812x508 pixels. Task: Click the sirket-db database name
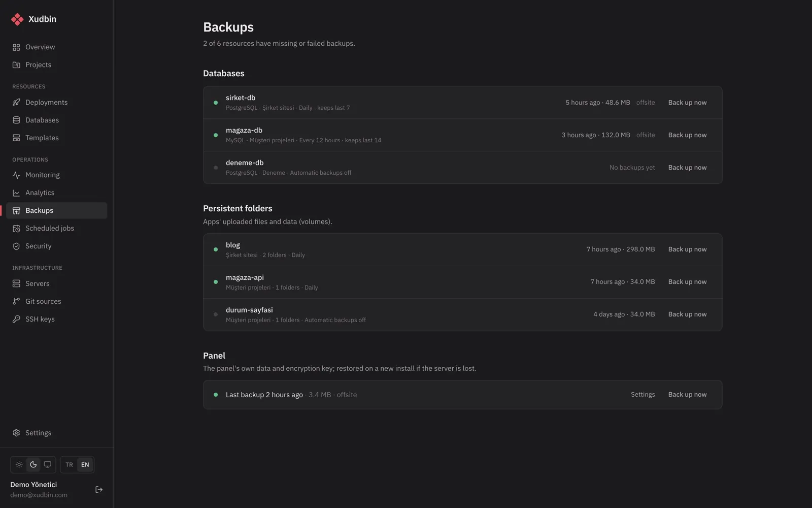coord(241,98)
